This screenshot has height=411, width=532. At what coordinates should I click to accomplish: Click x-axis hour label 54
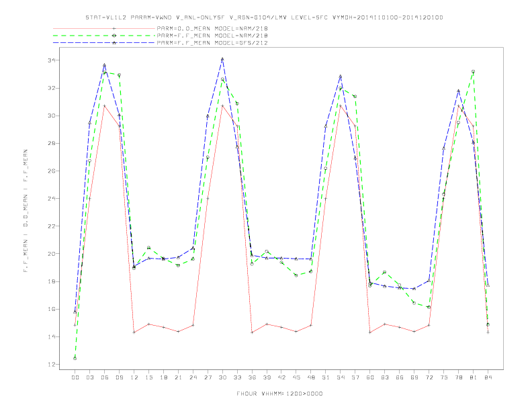[341, 377]
